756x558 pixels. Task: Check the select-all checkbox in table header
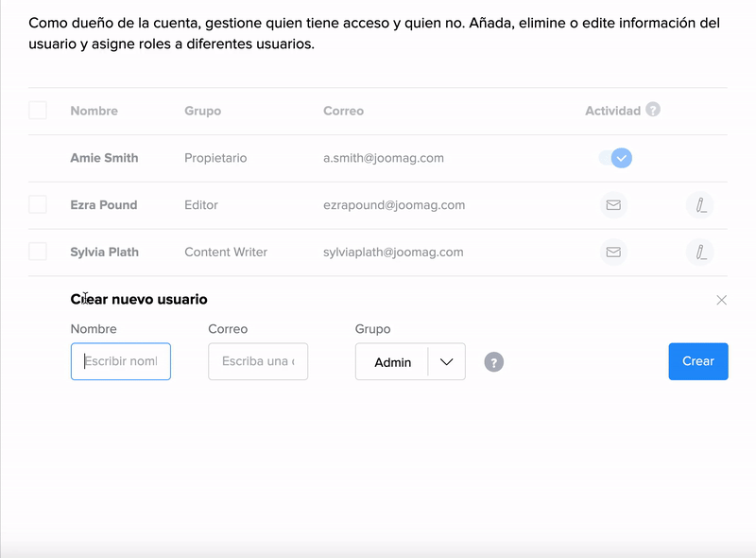click(x=38, y=111)
